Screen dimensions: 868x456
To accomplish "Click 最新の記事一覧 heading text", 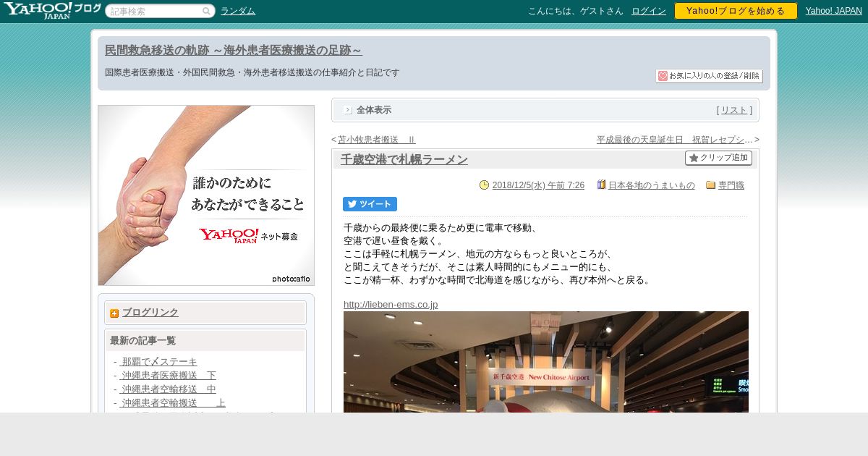I will (142, 341).
